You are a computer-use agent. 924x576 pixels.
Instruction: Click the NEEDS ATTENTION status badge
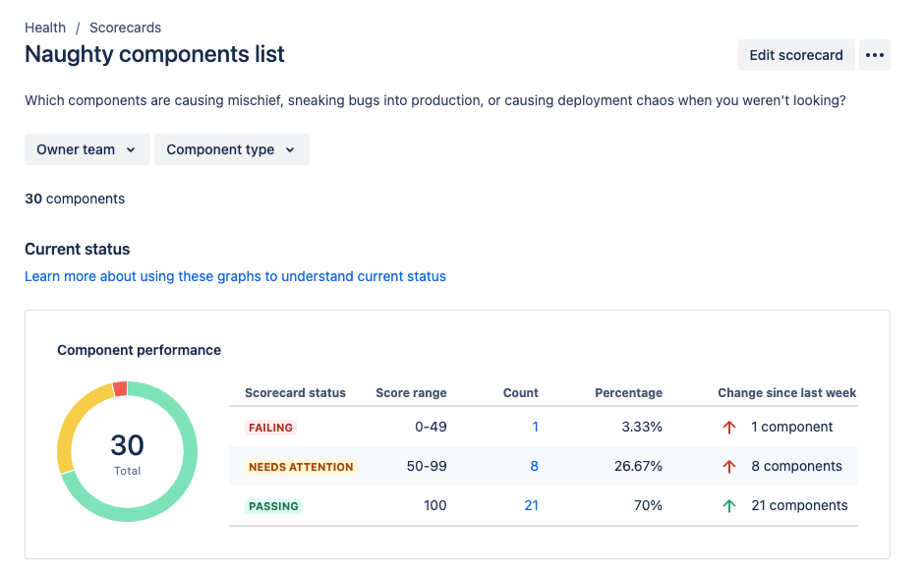tap(300, 467)
